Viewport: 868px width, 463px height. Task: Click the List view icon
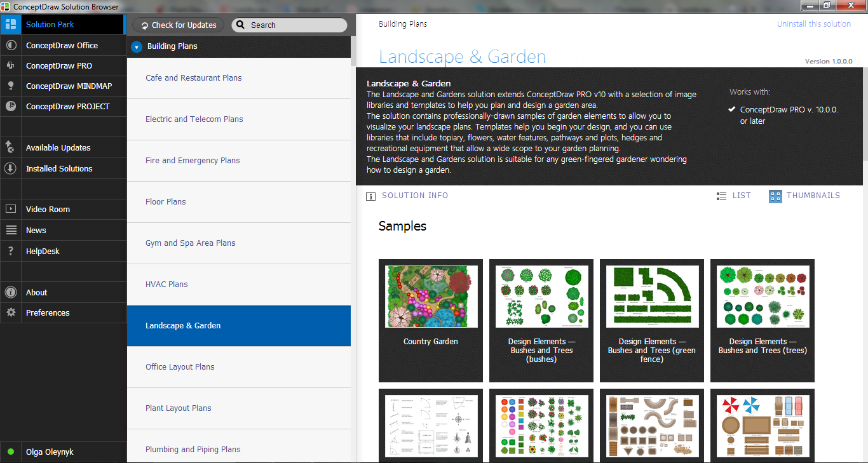coord(721,196)
